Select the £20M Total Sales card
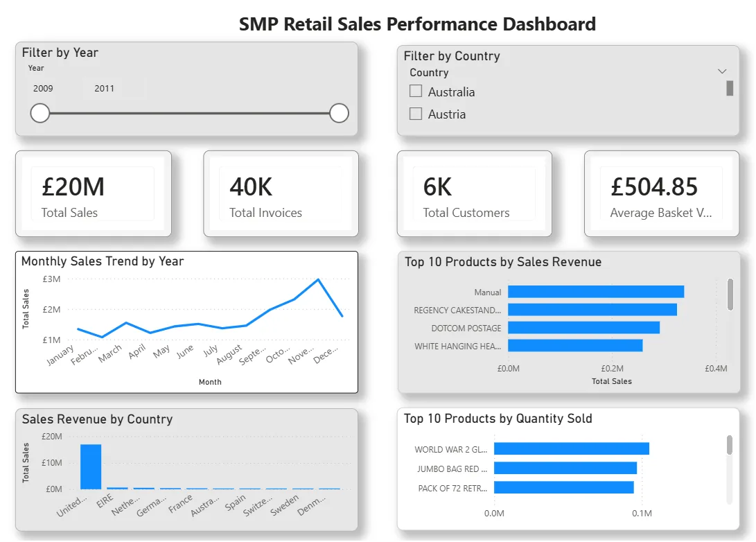The image size is (756, 542). 93,194
